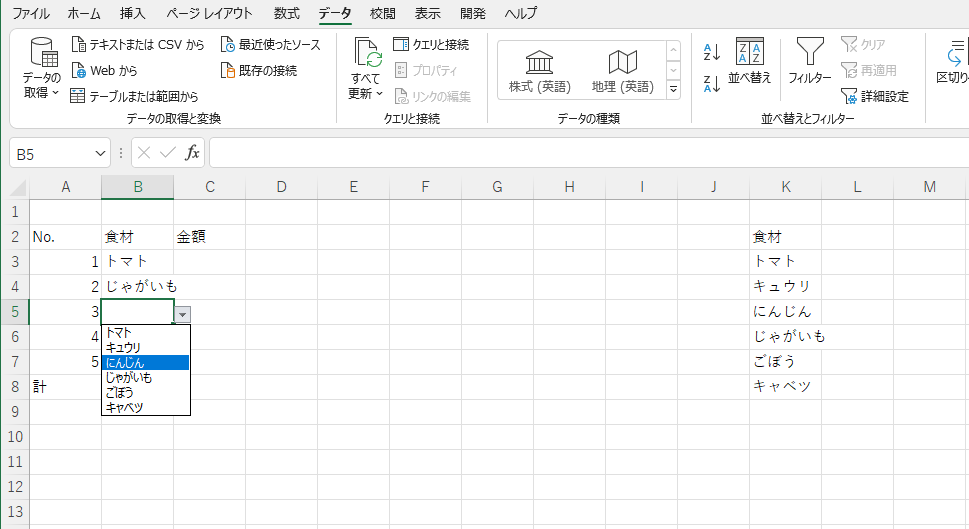Switch to the ページ レイアウト tab
The height and width of the screenshot is (529, 969).
point(209,13)
